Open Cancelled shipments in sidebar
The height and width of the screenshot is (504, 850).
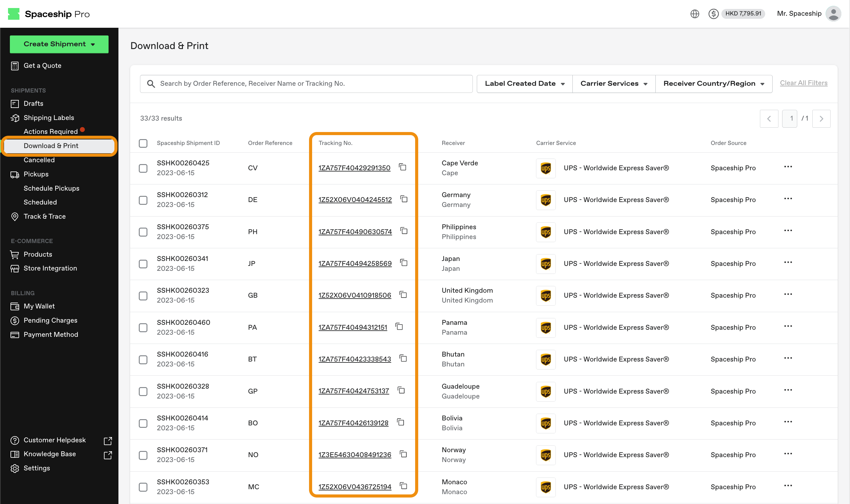coord(39,160)
